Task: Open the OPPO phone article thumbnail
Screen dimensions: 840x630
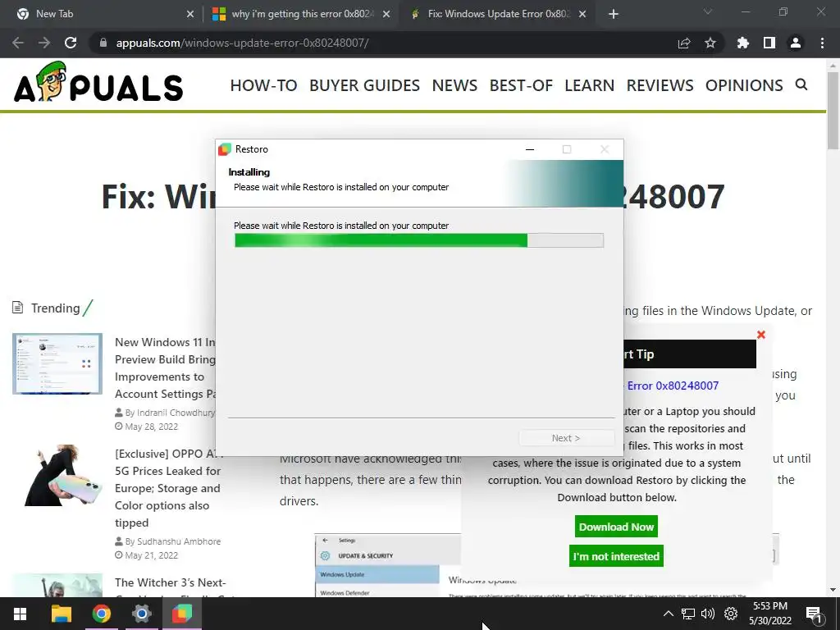Action: tap(57, 475)
